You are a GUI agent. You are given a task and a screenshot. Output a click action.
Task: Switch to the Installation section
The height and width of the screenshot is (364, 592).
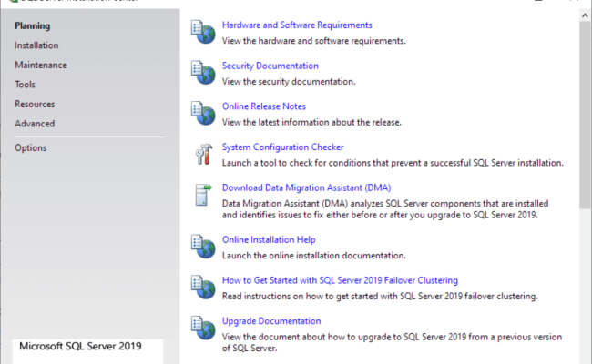(x=36, y=45)
